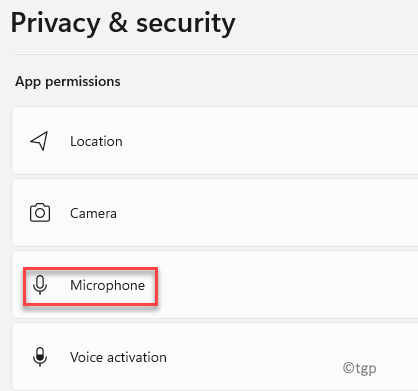Click the App permissions section heading

pyautogui.click(x=68, y=82)
